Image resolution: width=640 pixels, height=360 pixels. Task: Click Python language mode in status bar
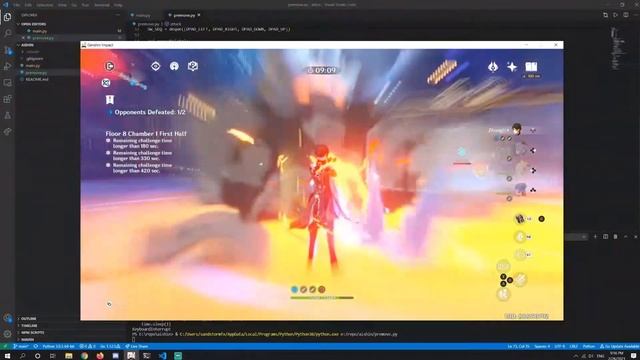588,347
